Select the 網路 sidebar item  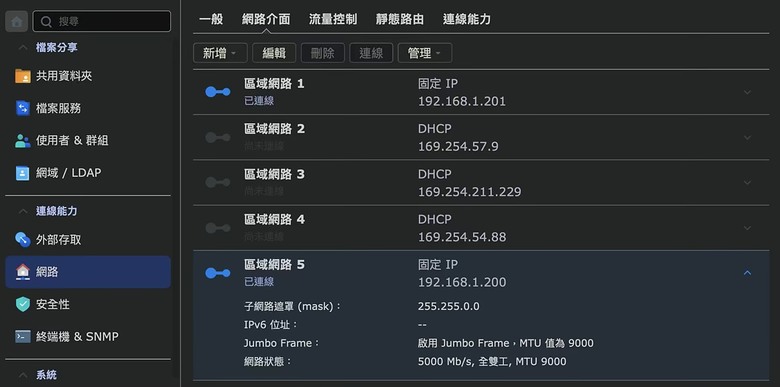[88, 272]
